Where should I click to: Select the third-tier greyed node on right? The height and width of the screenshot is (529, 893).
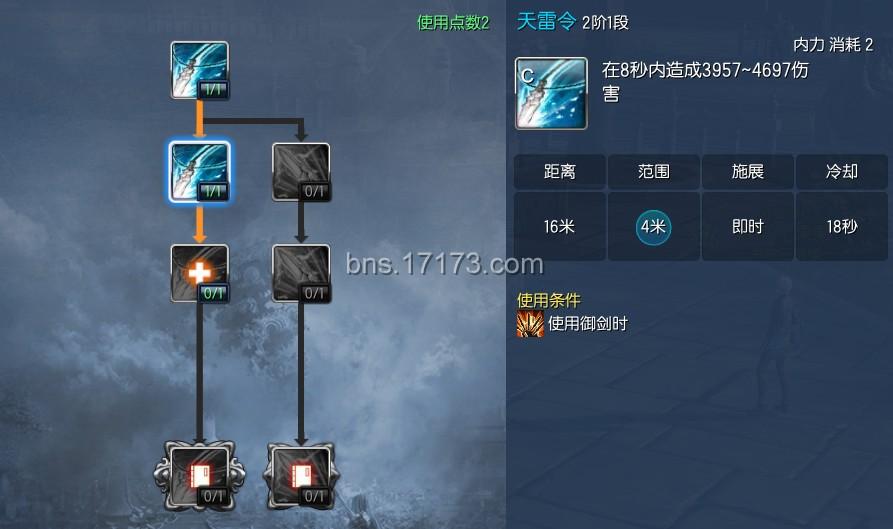point(301,273)
